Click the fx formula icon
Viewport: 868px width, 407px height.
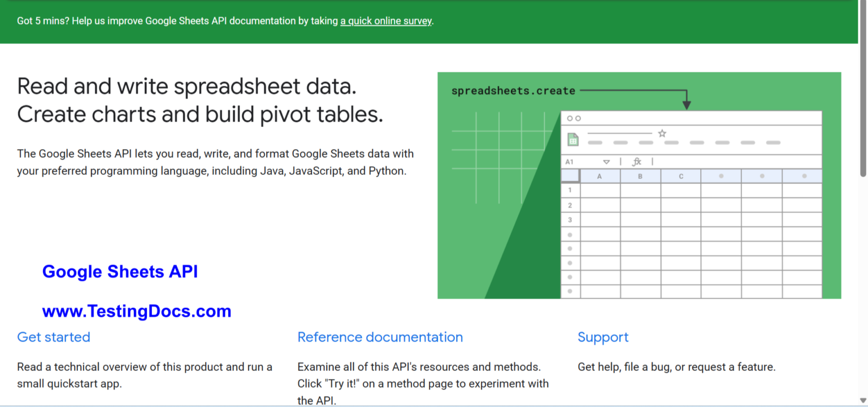click(x=637, y=162)
